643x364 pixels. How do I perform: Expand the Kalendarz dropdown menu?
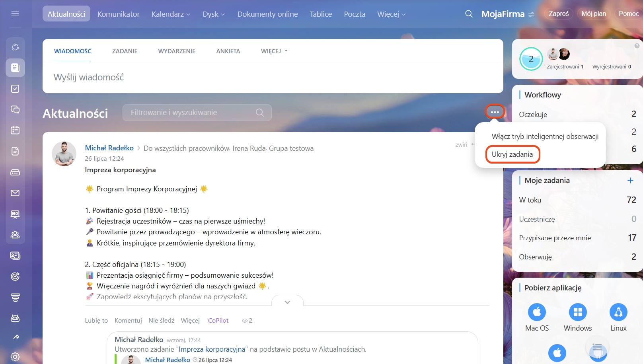click(171, 14)
